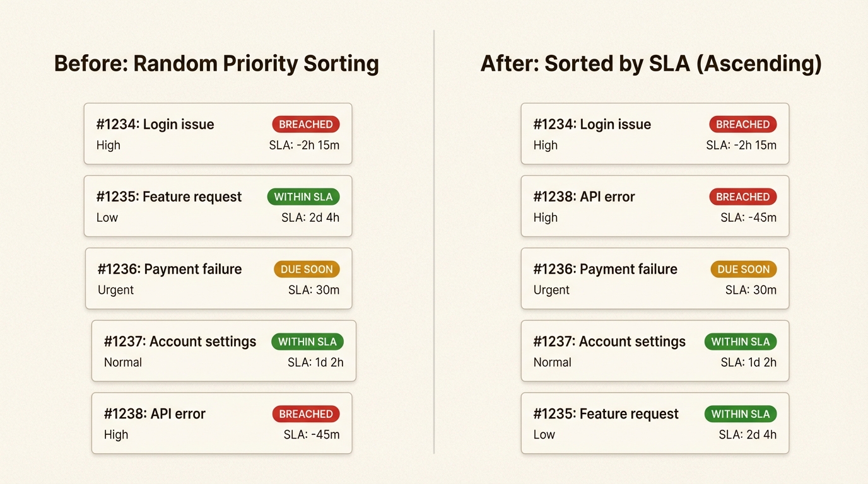The height and width of the screenshot is (484, 868).
Task: Open ticket #1238 API error in After list
Action: 584,197
